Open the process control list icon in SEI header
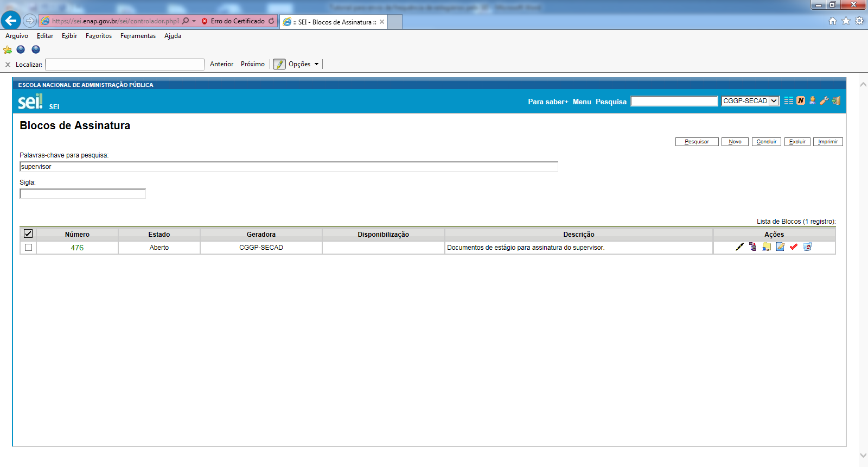 click(789, 100)
